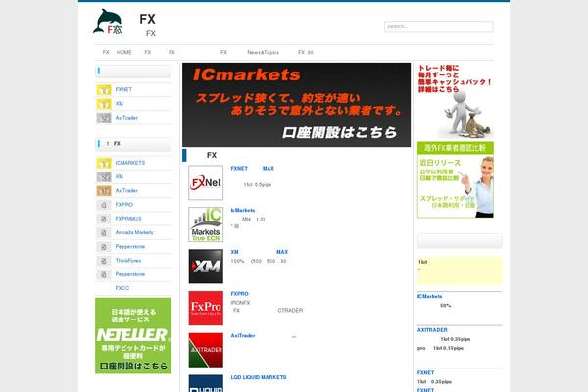The height and width of the screenshot is (392, 588).
Task: Open FXNET in the left sidebar
Action: (x=123, y=89)
